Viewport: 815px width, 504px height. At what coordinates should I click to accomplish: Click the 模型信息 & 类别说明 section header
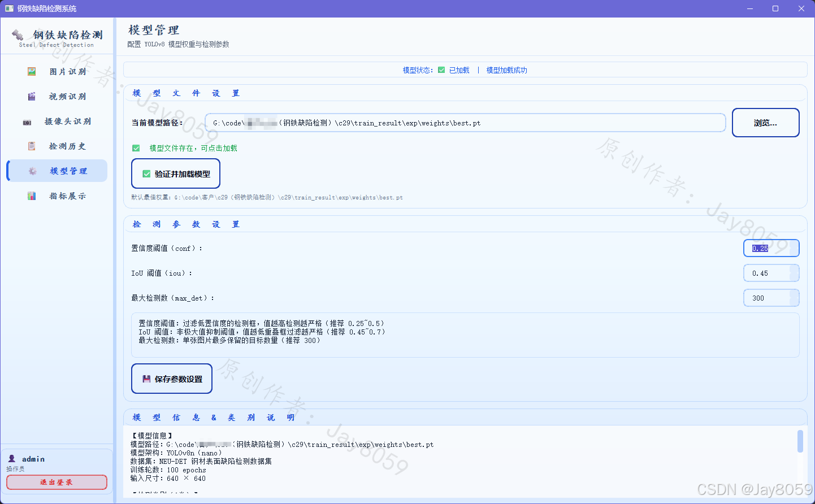pos(214,418)
